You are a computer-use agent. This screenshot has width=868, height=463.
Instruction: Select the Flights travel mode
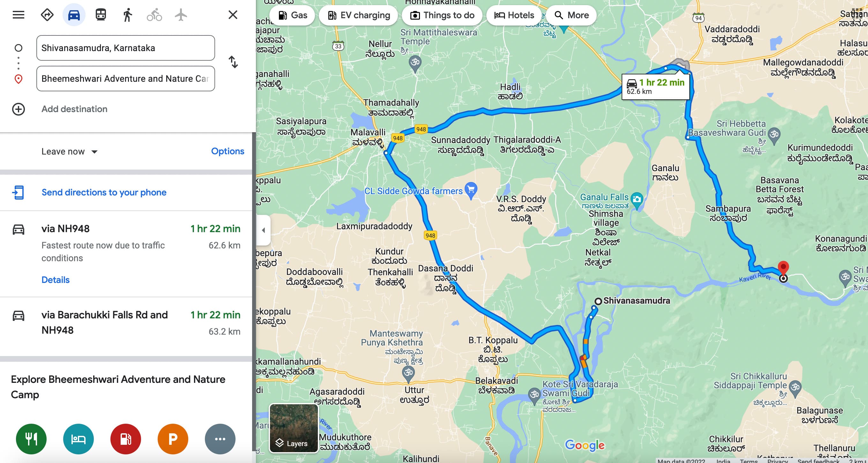coord(181,15)
